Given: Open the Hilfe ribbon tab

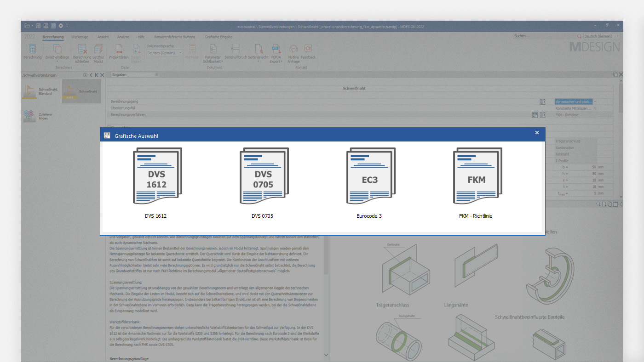Looking at the screenshot, I should click(x=141, y=37).
